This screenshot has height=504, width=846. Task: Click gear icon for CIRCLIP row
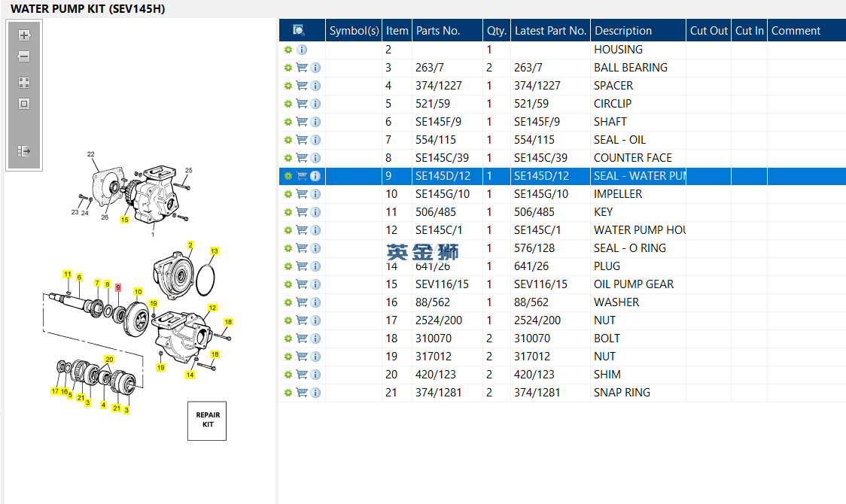coord(288,104)
